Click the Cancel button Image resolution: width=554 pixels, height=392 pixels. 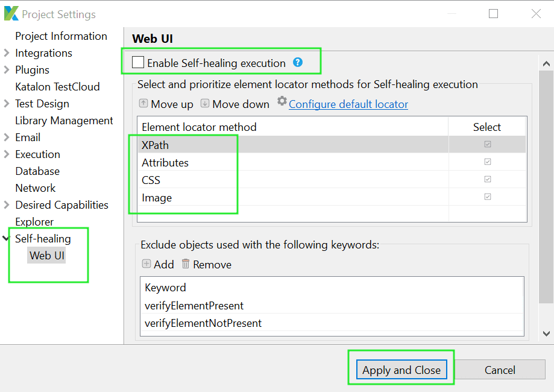500,369
